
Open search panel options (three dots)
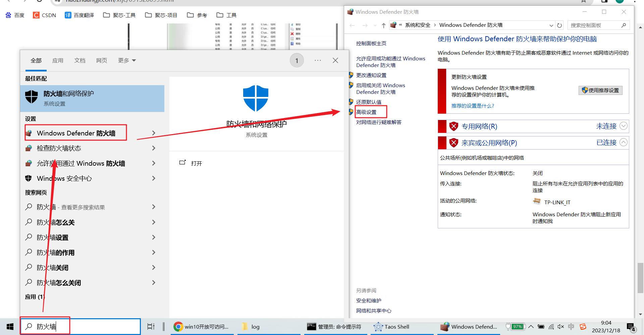(x=318, y=60)
